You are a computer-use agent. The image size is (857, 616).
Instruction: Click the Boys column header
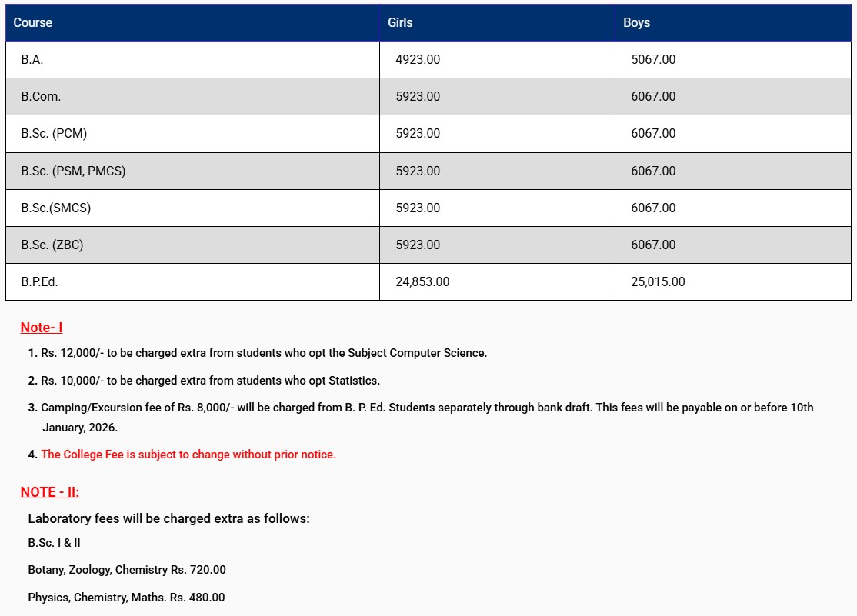coord(636,23)
